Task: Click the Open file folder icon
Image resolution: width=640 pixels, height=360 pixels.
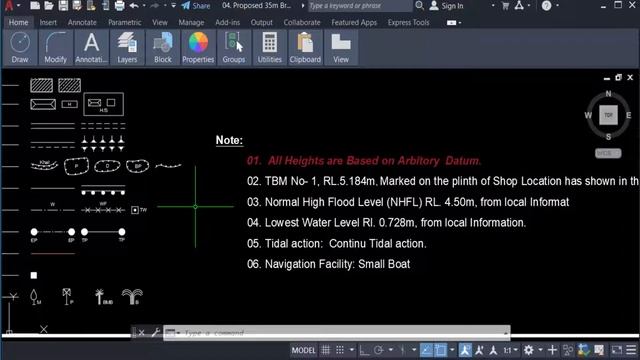Action: coord(49,6)
